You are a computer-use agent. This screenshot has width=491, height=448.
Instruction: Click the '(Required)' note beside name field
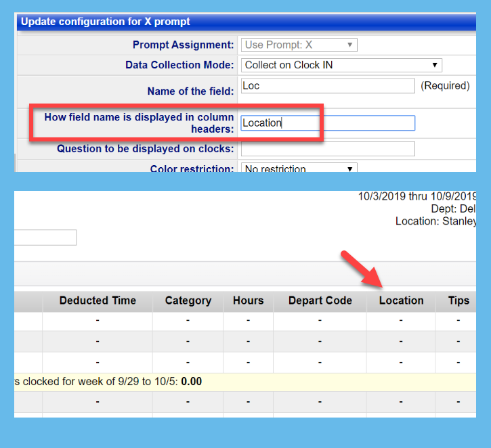445,86
